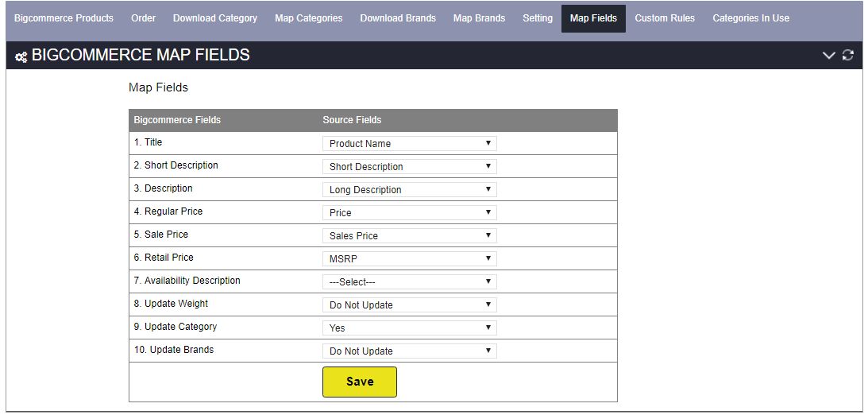The height and width of the screenshot is (415, 868).
Task: Click the "5. Sale Price" label
Action: pos(161,235)
